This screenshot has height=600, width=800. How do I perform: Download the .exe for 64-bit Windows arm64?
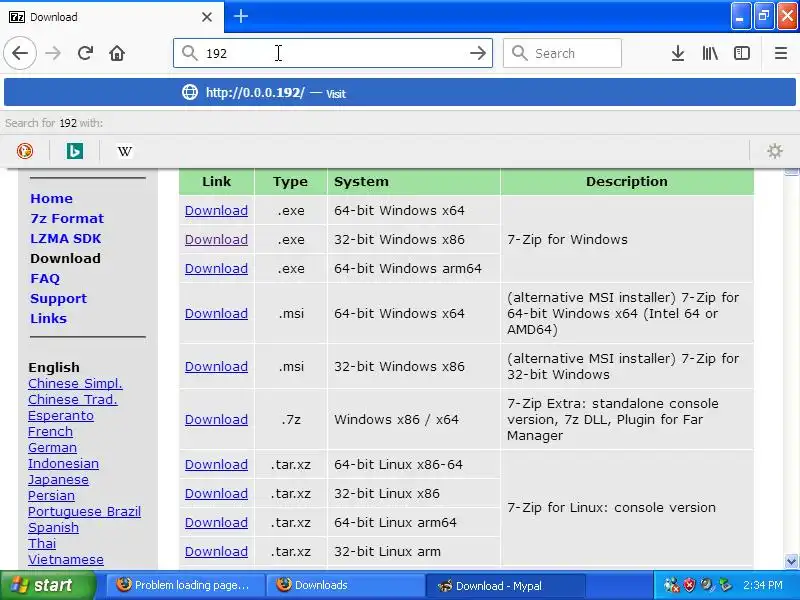[x=216, y=268]
